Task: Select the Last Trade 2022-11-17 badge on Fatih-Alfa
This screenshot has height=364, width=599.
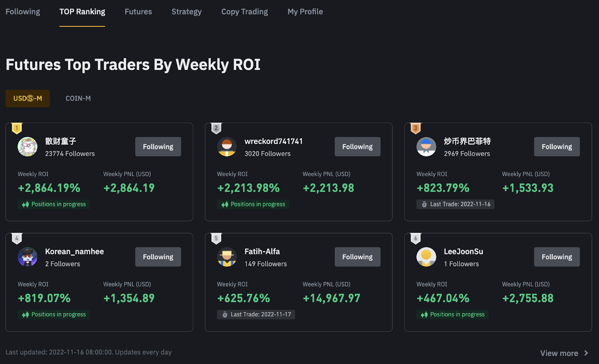Action: click(x=256, y=314)
